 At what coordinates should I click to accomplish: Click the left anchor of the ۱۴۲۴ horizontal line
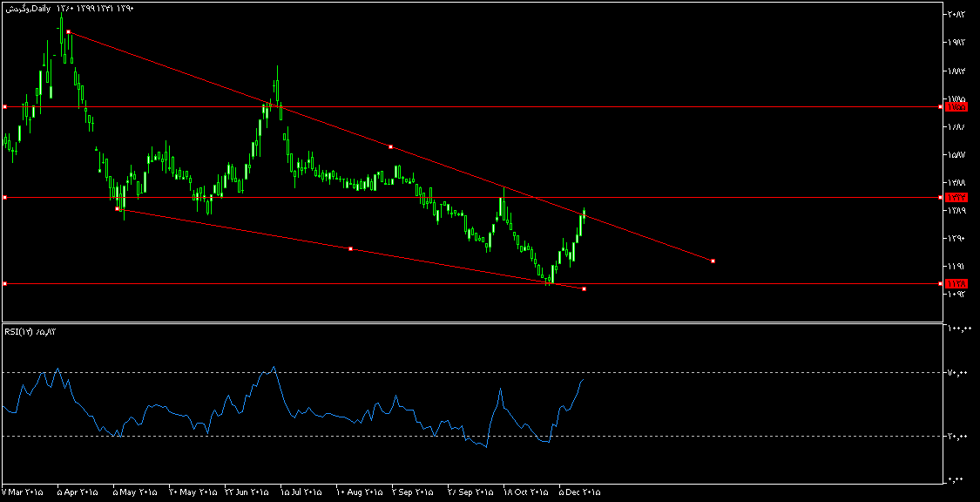coord(5,198)
